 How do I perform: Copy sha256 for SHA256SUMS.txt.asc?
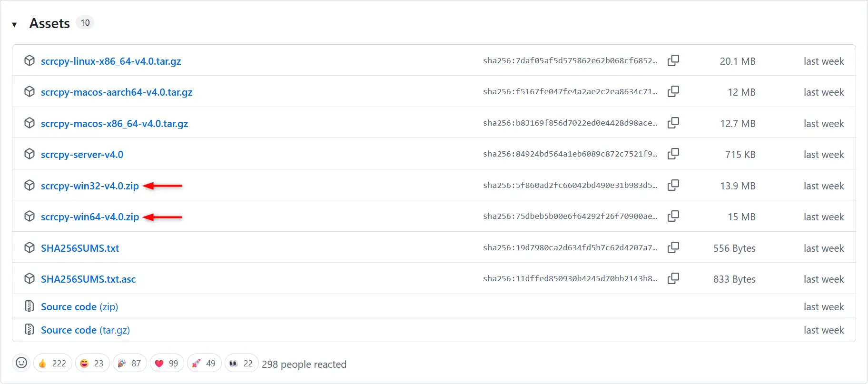[673, 278]
